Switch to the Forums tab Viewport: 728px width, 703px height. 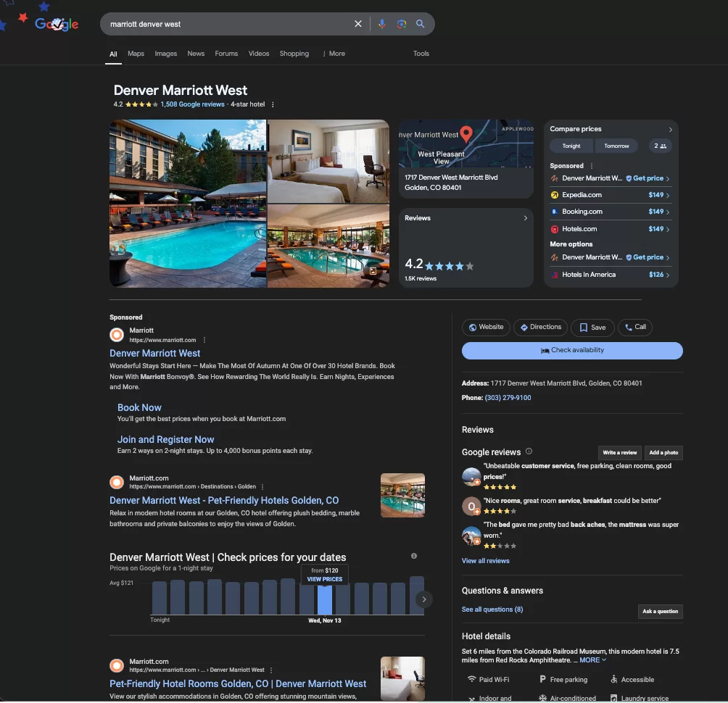(226, 54)
